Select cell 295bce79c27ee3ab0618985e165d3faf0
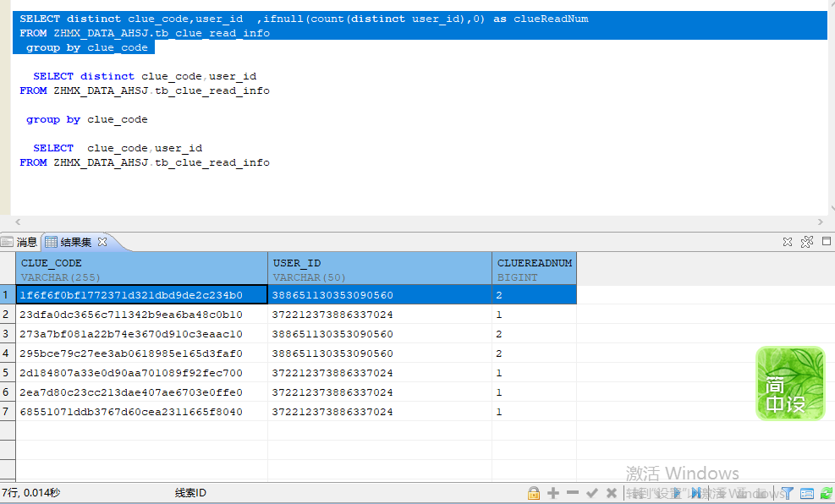 pyautogui.click(x=141, y=353)
